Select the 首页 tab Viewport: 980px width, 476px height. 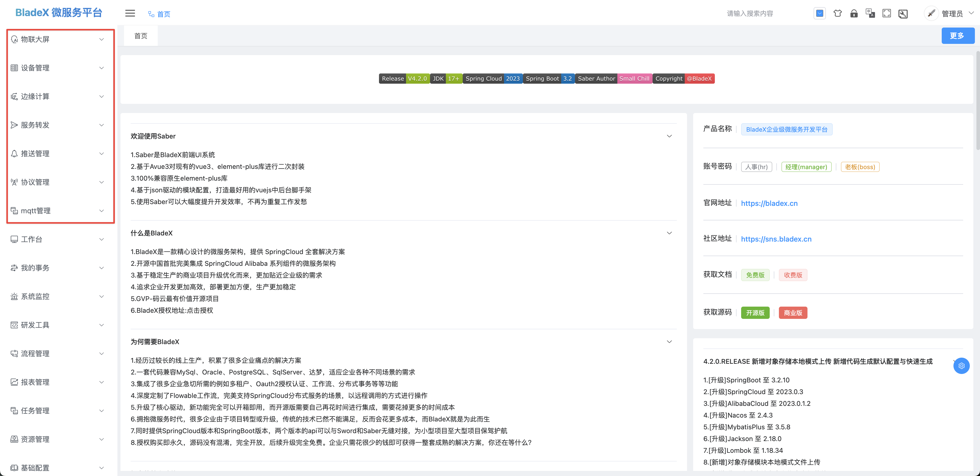tap(141, 36)
